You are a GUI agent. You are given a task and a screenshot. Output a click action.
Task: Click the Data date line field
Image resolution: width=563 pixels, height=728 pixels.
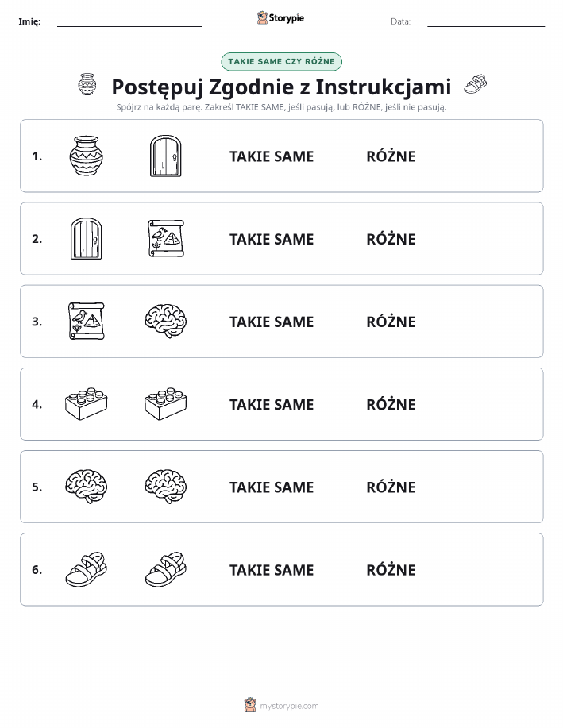click(x=486, y=21)
